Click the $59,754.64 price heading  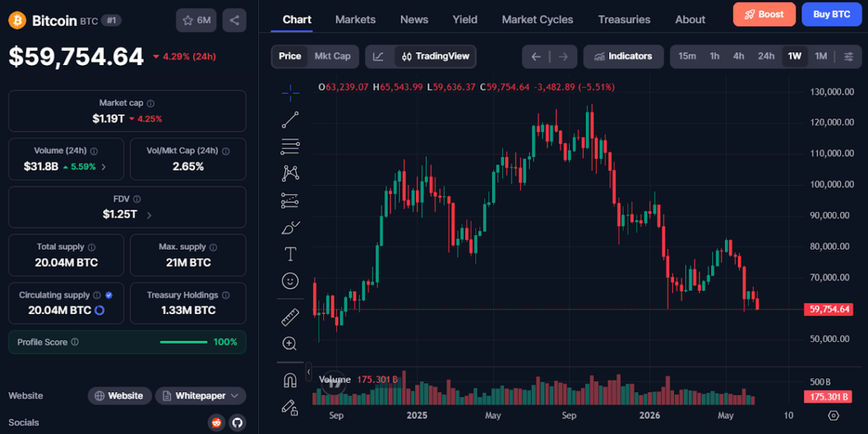coord(76,56)
